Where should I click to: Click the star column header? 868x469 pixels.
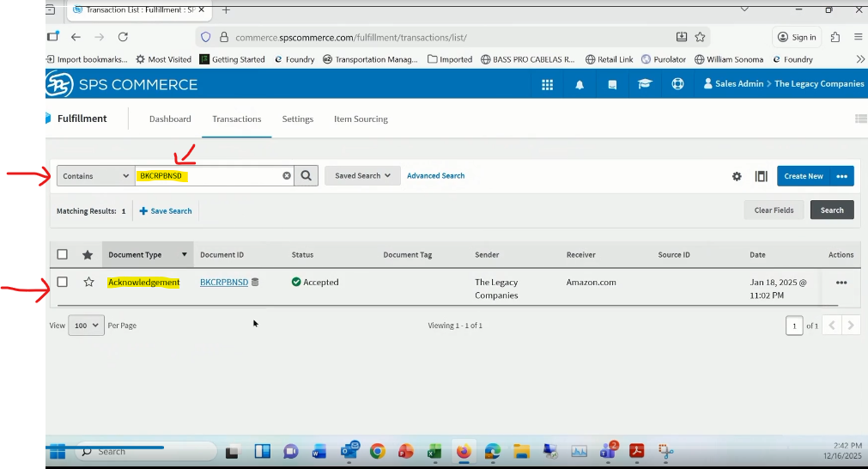click(88, 255)
